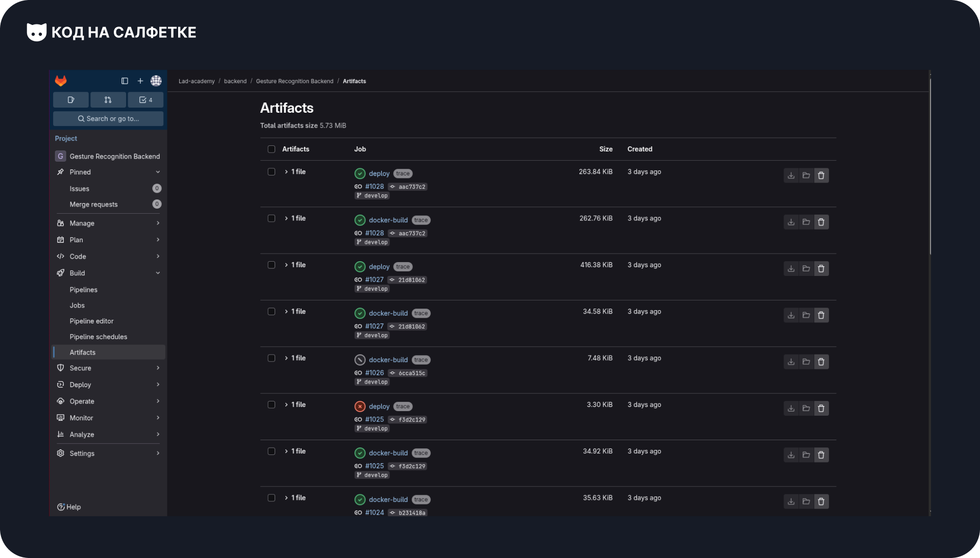The image size is (980, 558).
Task: Open pipeline #1028 link in first row
Action: coord(374,187)
